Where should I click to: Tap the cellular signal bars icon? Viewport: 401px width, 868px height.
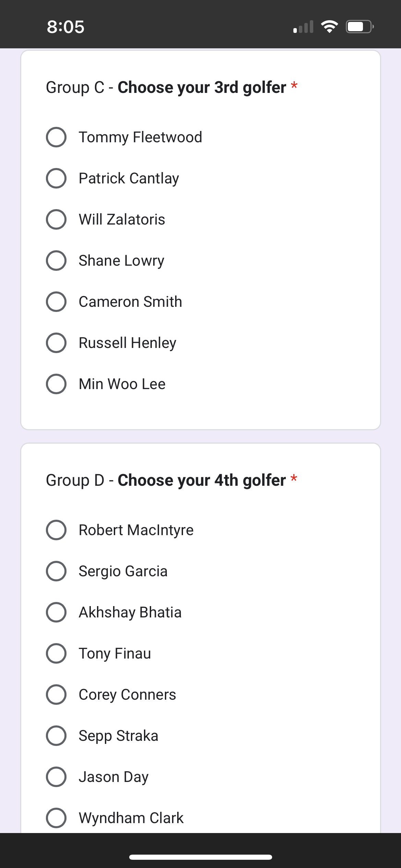pos(303,27)
